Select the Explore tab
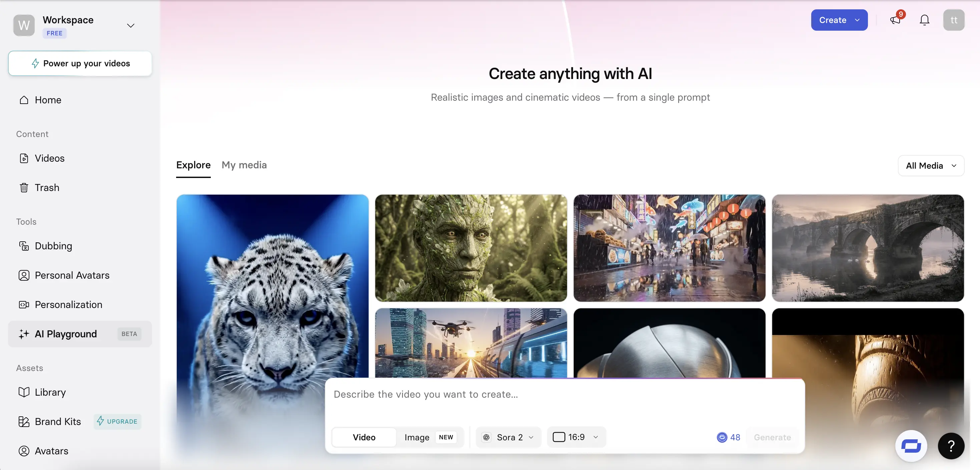 pyautogui.click(x=193, y=165)
